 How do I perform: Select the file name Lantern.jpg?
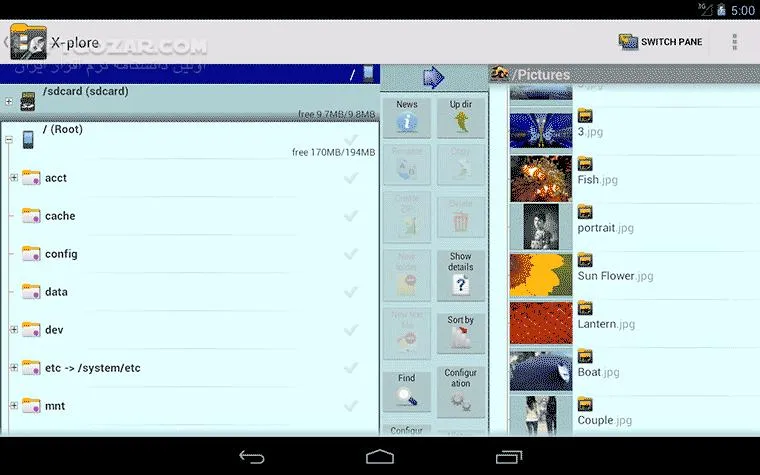606,324
